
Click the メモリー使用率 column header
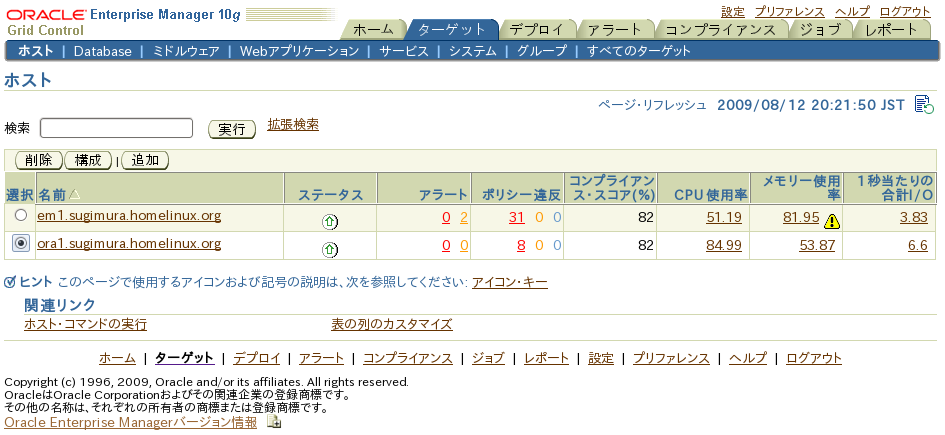click(802, 188)
